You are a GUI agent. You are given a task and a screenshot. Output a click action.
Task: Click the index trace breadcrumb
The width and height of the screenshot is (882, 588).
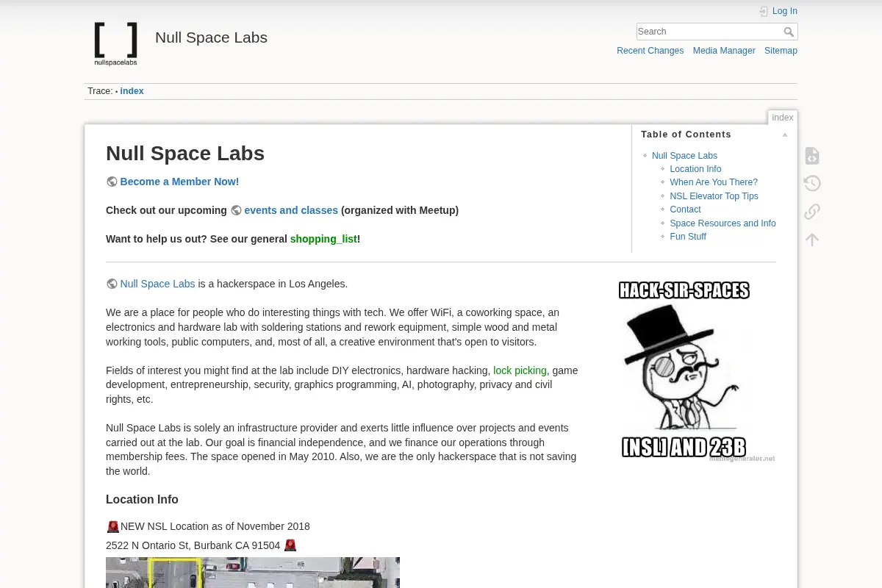coord(132,91)
